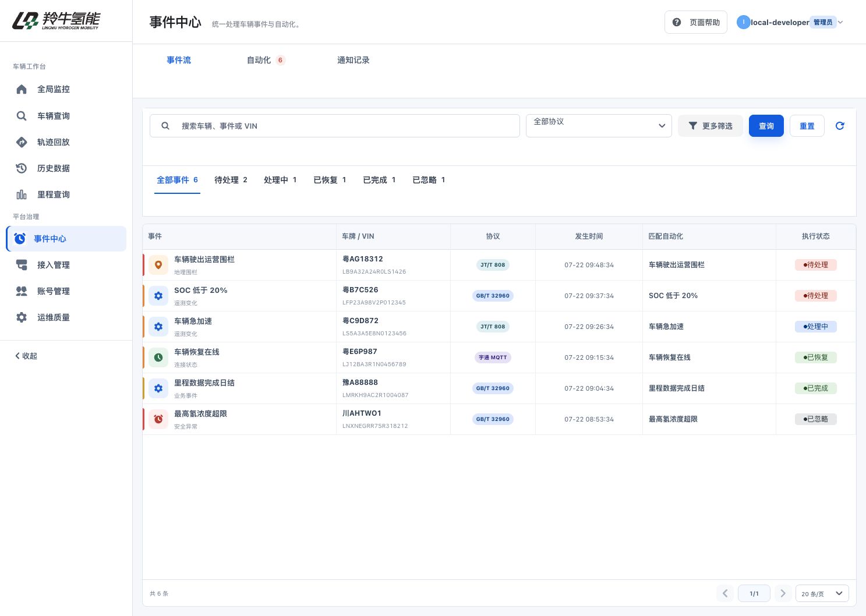Viewport: 866px width, 616px height.
Task: Click the 事件中心 alarm clock icon
Action: point(20,239)
